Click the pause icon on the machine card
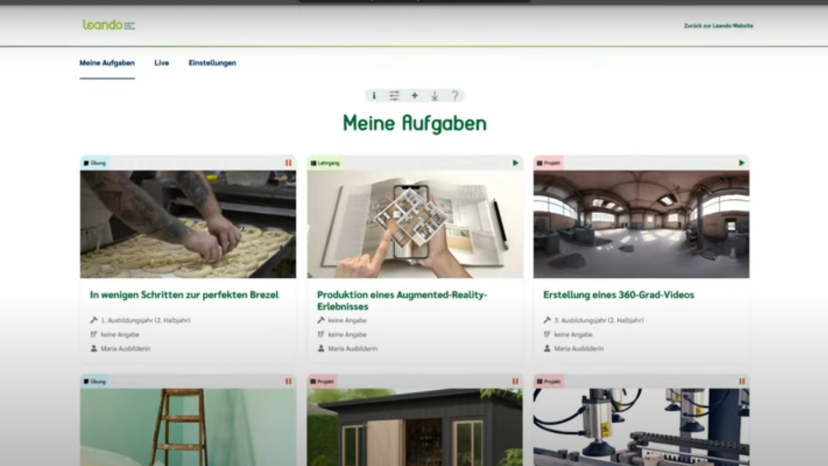The height and width of the screenshot is (466, 828). tap(742, 381)
